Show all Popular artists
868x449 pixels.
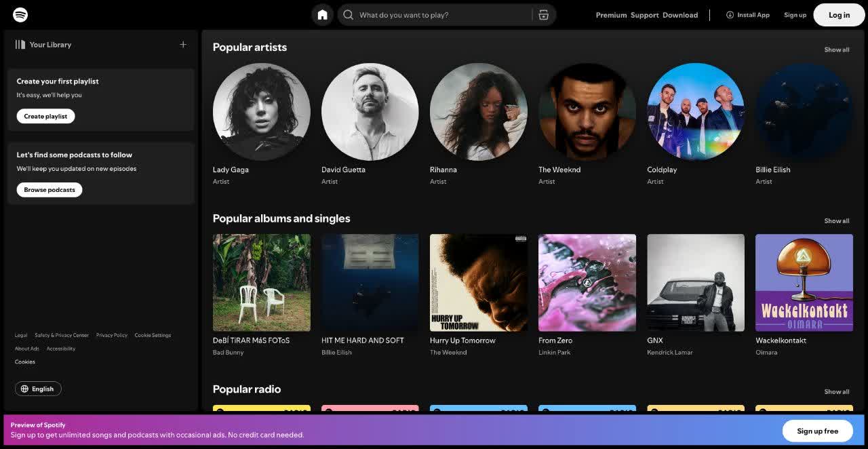836,50
